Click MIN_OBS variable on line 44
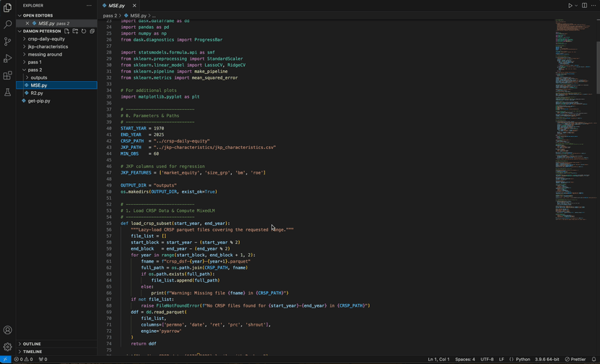The image size is (600, 364). (x=129, y=153)
